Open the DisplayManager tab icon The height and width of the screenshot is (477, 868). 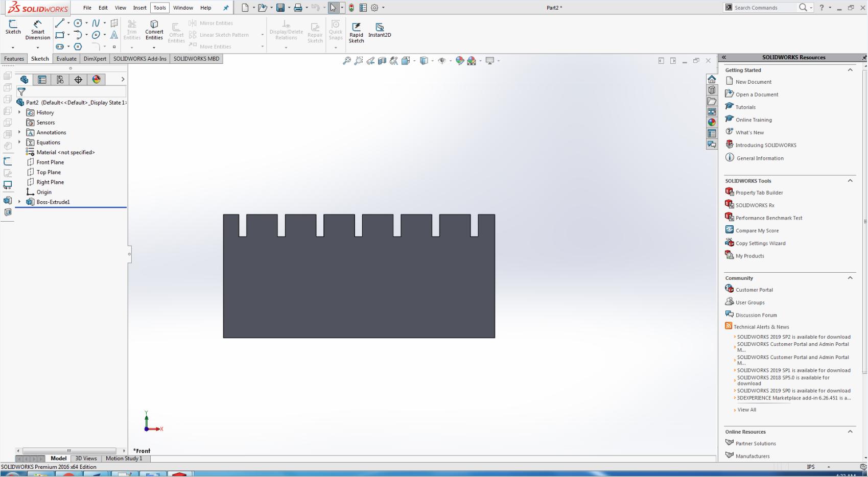click(x=97, y=80)
